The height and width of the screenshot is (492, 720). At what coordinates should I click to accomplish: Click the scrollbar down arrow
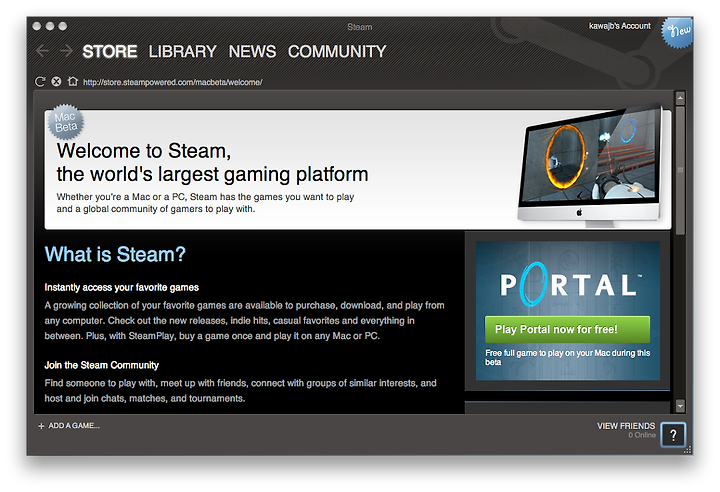(x=680, y=406)
